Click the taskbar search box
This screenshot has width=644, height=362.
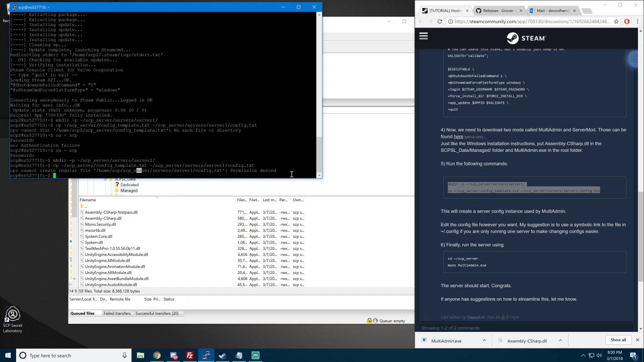coord(74,355)
